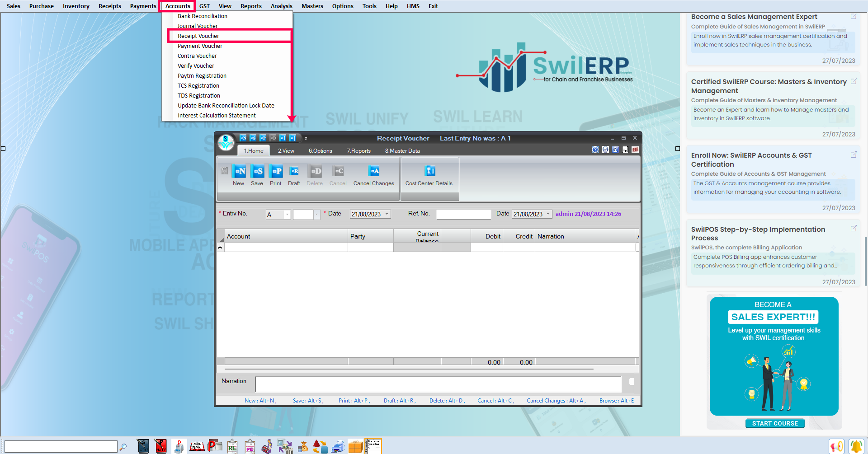Click the printer shortcut icon in bottom toolbar

pos(338,446)
